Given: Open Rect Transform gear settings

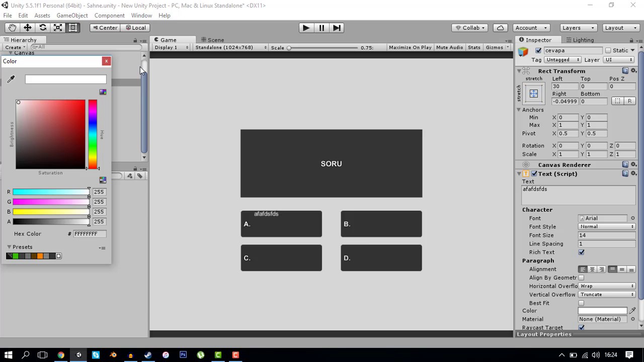Looking at the screenshot, I should tap(634, 71).
